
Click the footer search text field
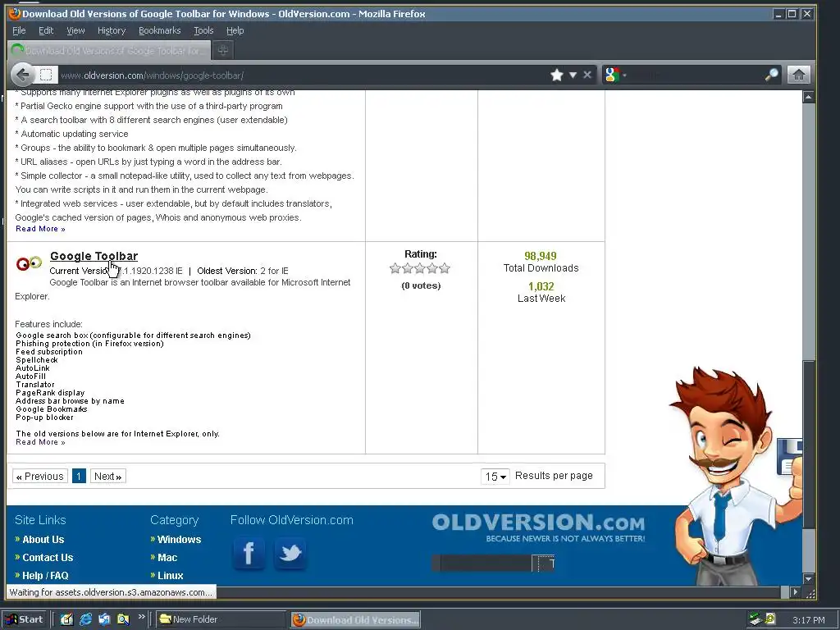[x=486, y=563]
